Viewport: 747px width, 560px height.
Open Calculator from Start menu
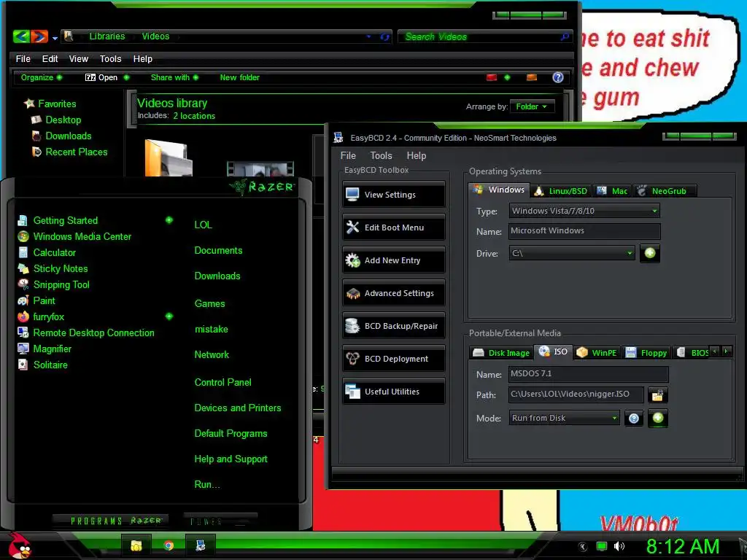click(47, 252)
